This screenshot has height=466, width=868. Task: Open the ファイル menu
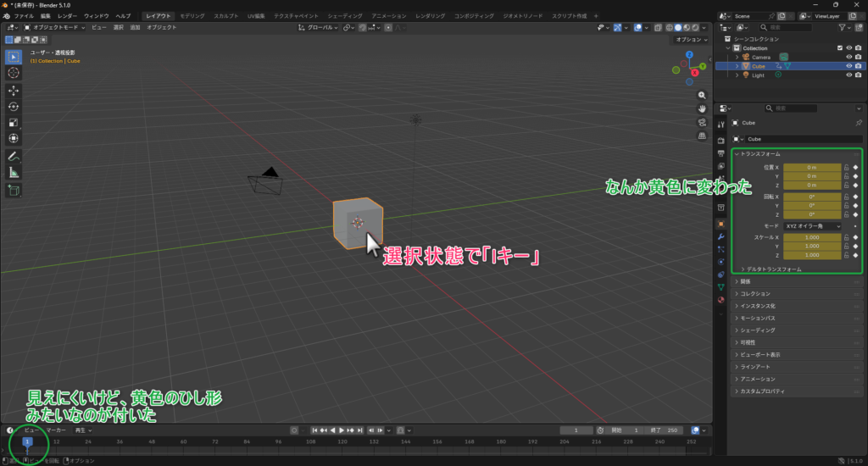pos(24,16)
